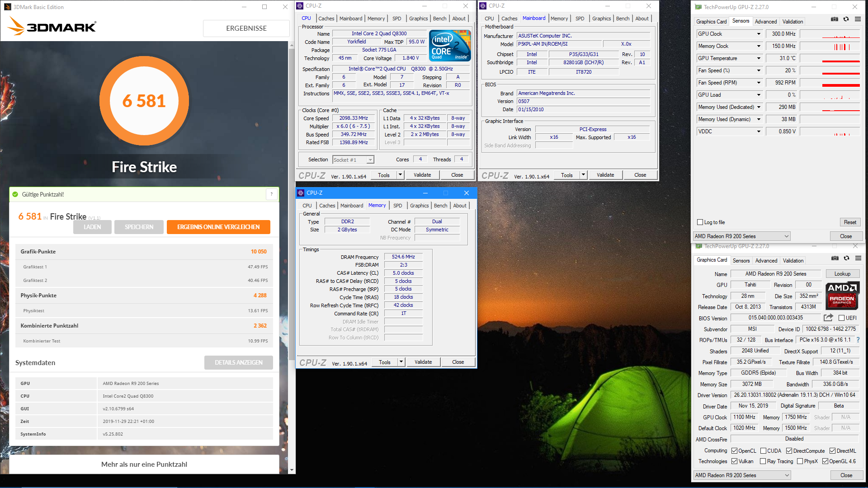Click the Lookup button in GPU-Z
Screen dimensions: 868x488
(x=842, y=274)
